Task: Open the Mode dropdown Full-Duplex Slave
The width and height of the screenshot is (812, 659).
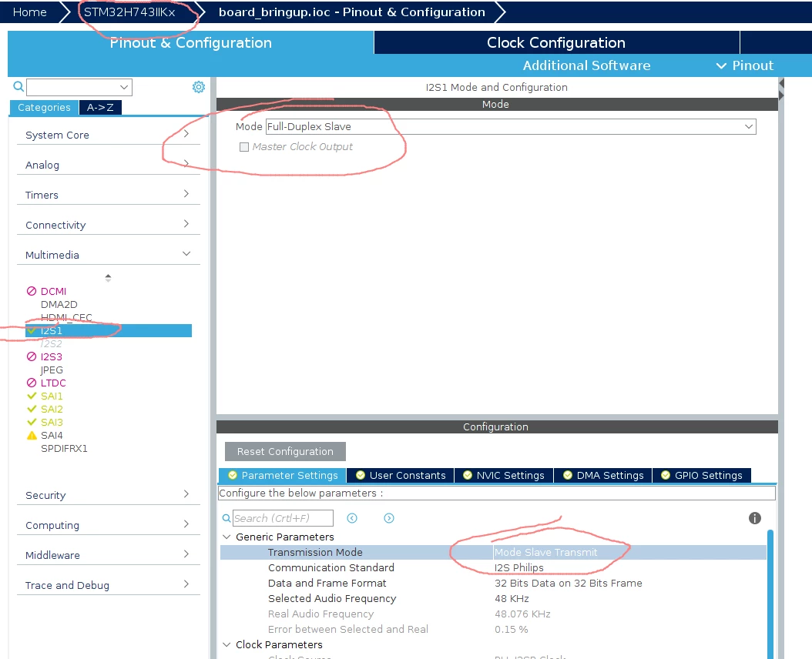Action: click(511, 126)
